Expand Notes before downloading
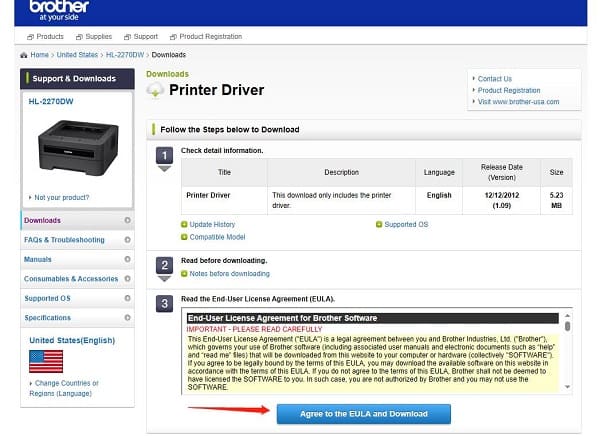The height and width of the screenshot is (436, 600). click(x=230, y=274)
